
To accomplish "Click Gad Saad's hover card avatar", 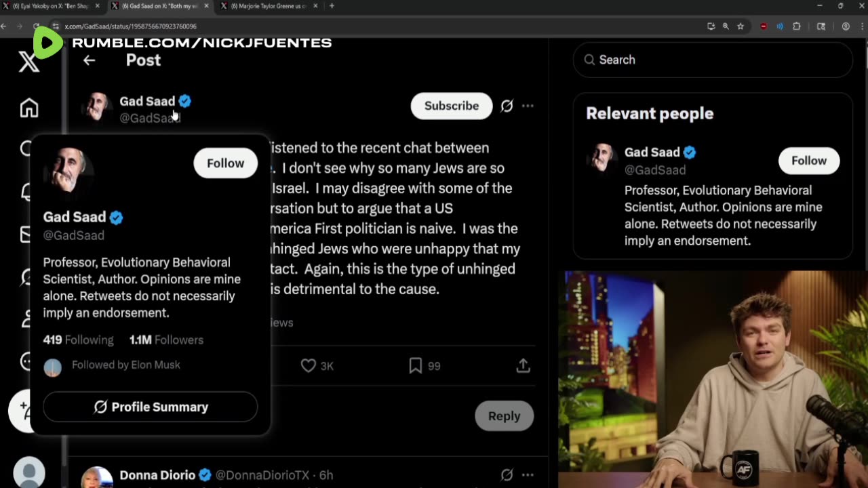I will click(x=68, y=170).
